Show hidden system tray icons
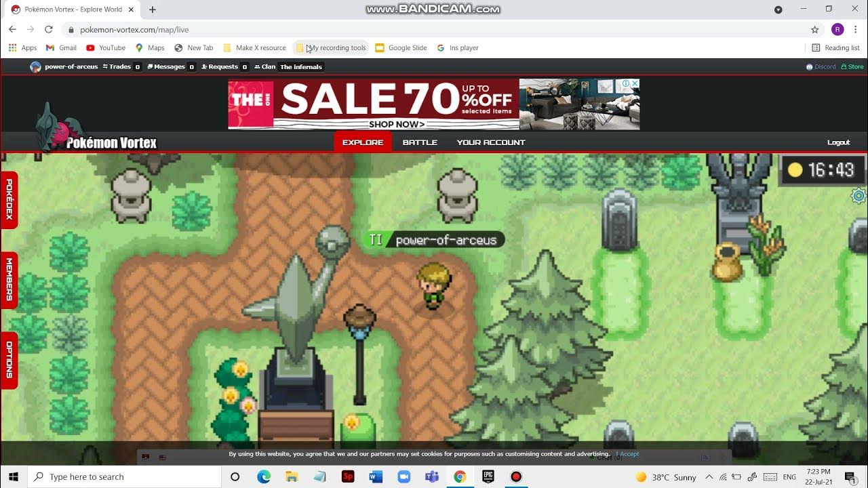 pos(709,477)
